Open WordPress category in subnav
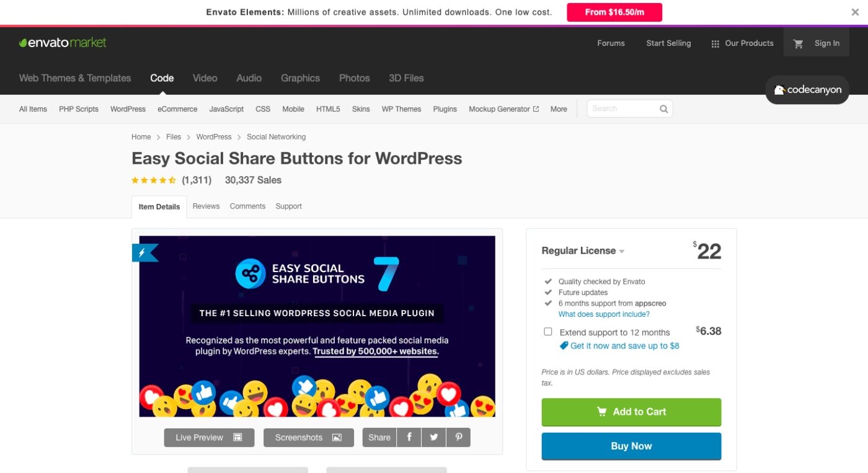 click(128, 109)
